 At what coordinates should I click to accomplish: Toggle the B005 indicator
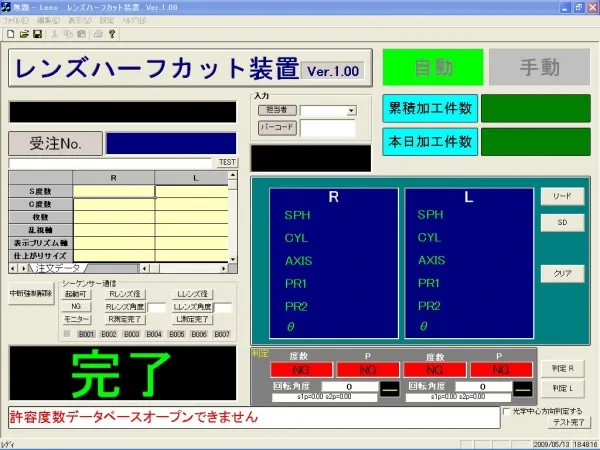point(177,334)
